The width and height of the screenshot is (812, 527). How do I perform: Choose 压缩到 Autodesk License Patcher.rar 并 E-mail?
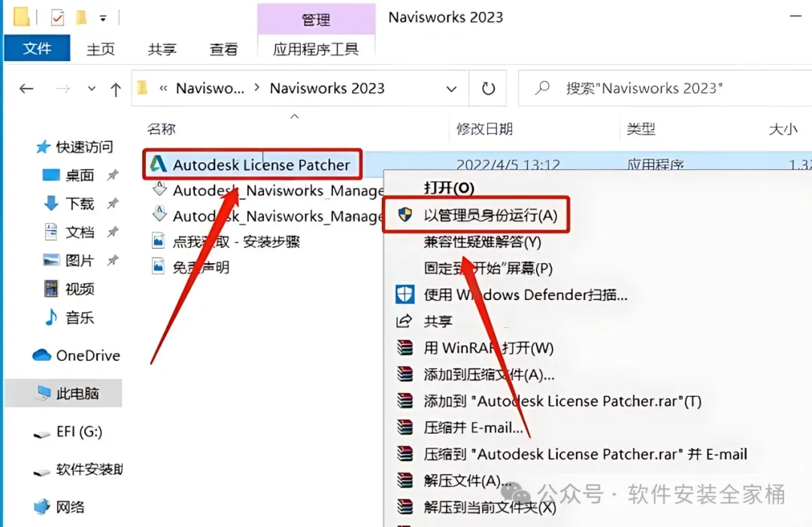585,454
